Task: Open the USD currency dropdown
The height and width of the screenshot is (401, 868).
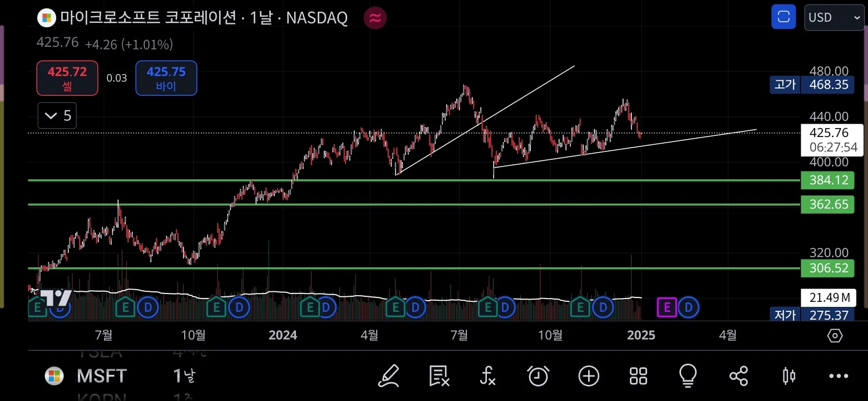Action: point(834,17)
